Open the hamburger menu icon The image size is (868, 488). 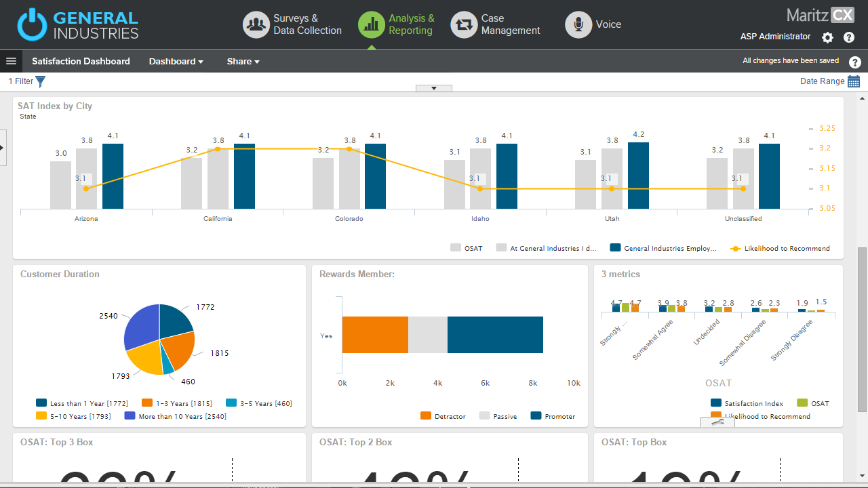click(11, 61)
